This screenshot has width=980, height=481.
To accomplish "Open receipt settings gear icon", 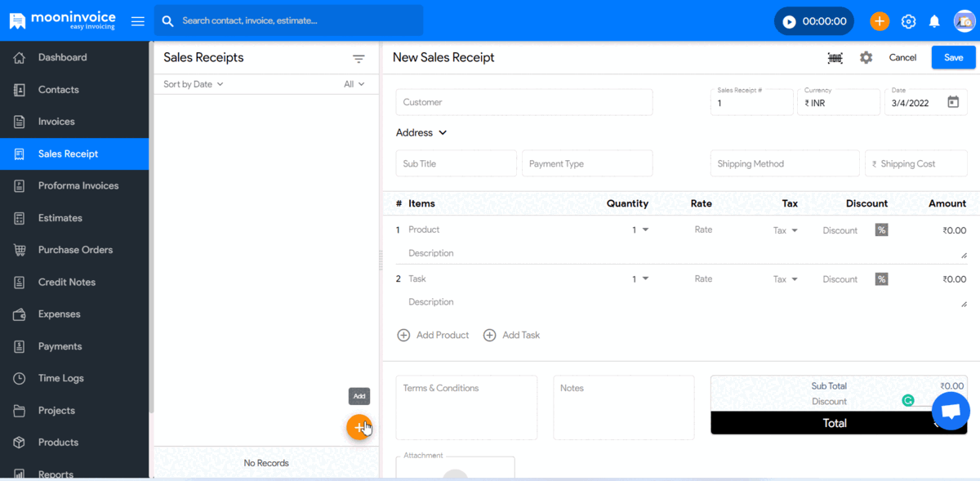I will tap(866, 58).
